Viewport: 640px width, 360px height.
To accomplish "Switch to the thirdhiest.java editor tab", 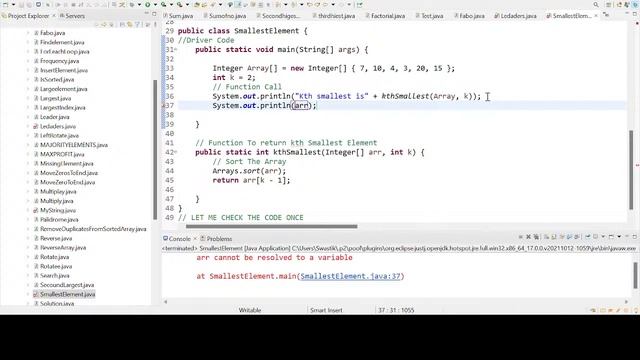I will [x=333, y=16].
